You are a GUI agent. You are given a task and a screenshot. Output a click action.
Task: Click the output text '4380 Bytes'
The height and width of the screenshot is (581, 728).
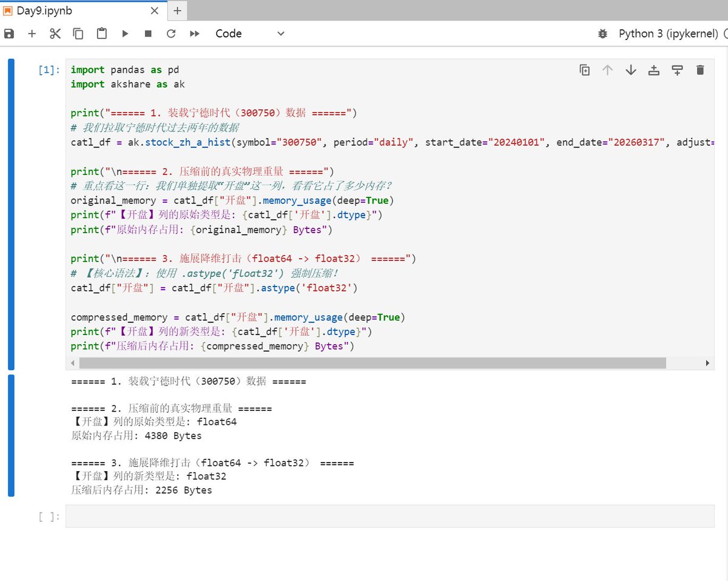(174, 436)
